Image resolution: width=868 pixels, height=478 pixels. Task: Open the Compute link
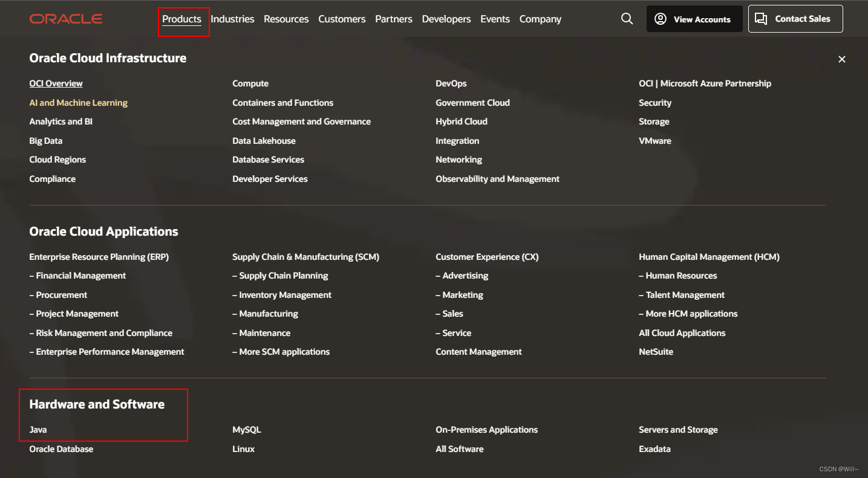(250, 83)
